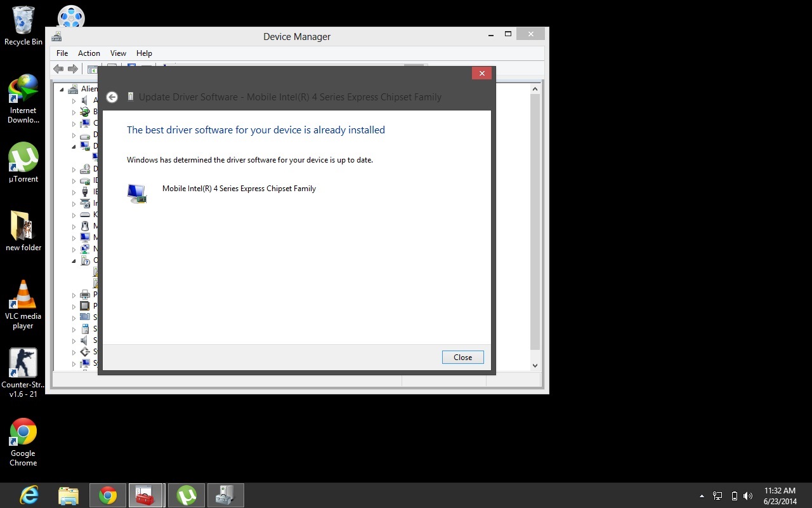Click the heading 'The best driver software for your device is already installed'

pyautogui.click(x=256, y=130)
